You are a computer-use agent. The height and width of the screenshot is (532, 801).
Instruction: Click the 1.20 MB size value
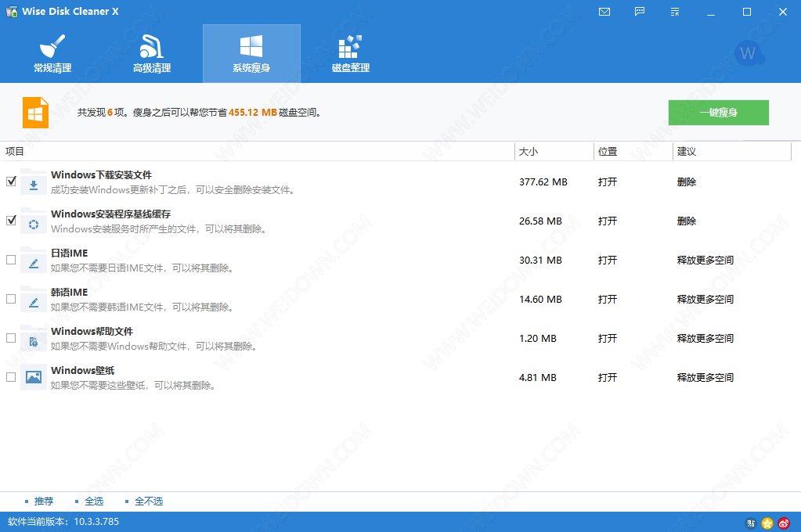[538, 339]
